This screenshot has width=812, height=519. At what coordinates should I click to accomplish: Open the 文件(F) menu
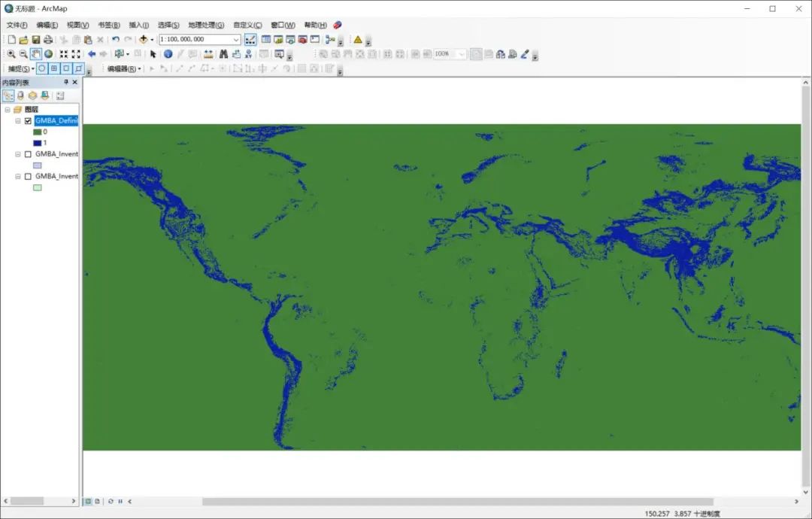pyautogui.click(x=17, y=25)
